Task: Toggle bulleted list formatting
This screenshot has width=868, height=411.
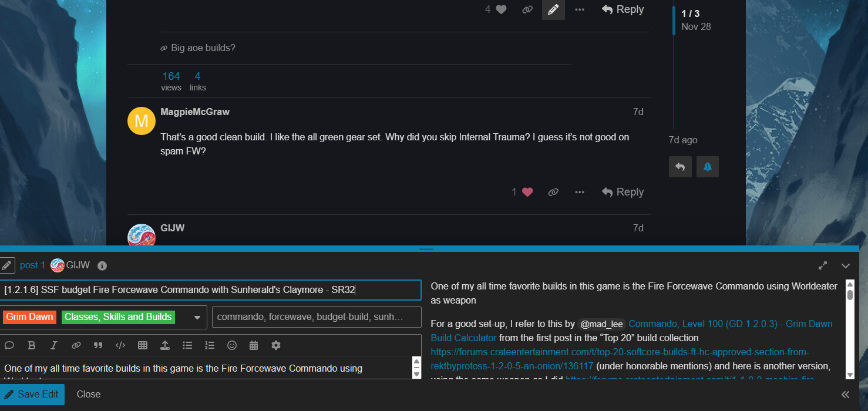Action: tap(187, 345)
